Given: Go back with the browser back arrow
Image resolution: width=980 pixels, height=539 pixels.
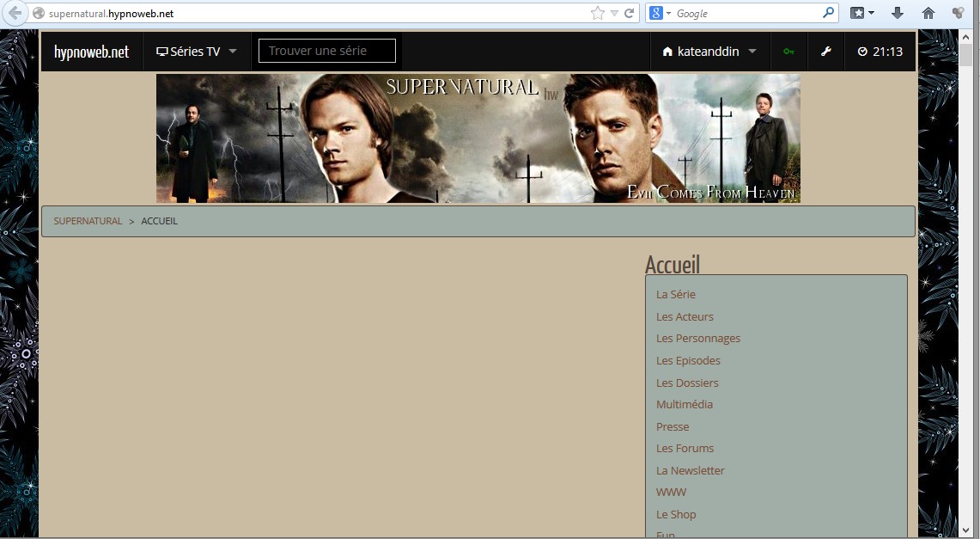Looking at the screenshot, I should (15, 13).
